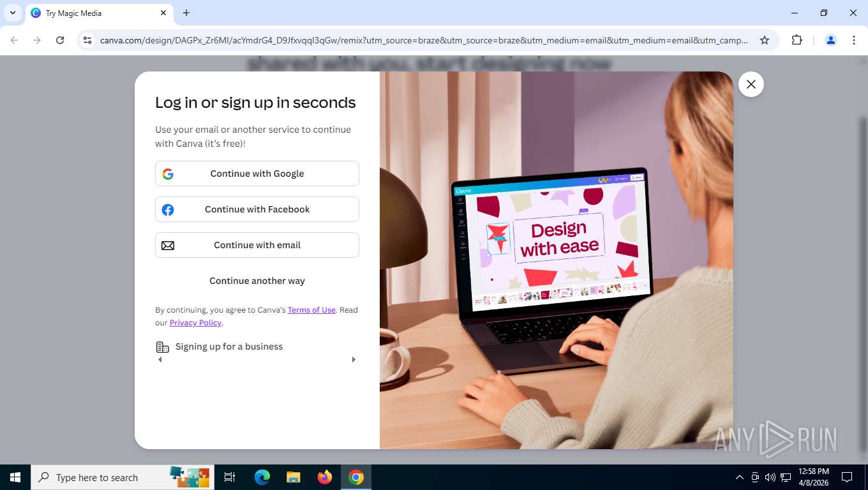Continue with Facebook
This screenshot has width=868, height=490.
(257, 209)
